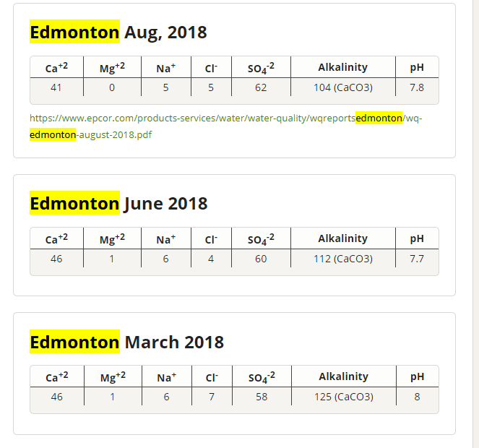Click the sulfate value 58 in March table
The width and height of the screenshot is (479, 448).
click(262, 397)
